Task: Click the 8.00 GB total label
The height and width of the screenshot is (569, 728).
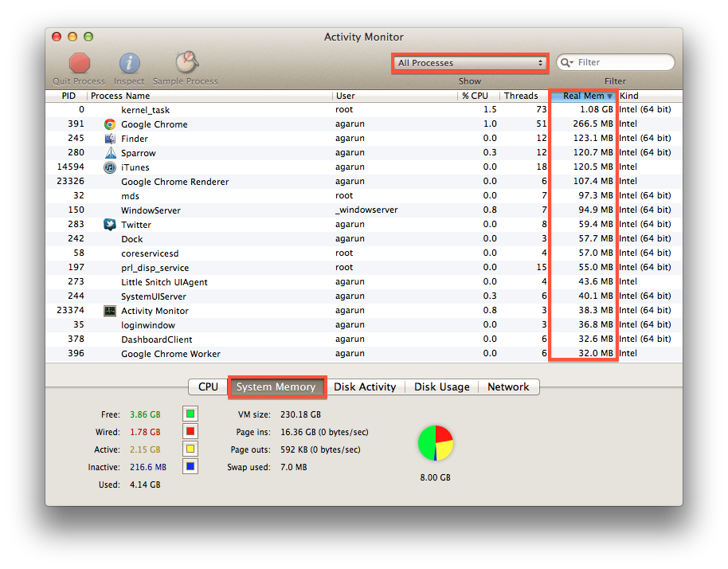Action: pos(436,477)
